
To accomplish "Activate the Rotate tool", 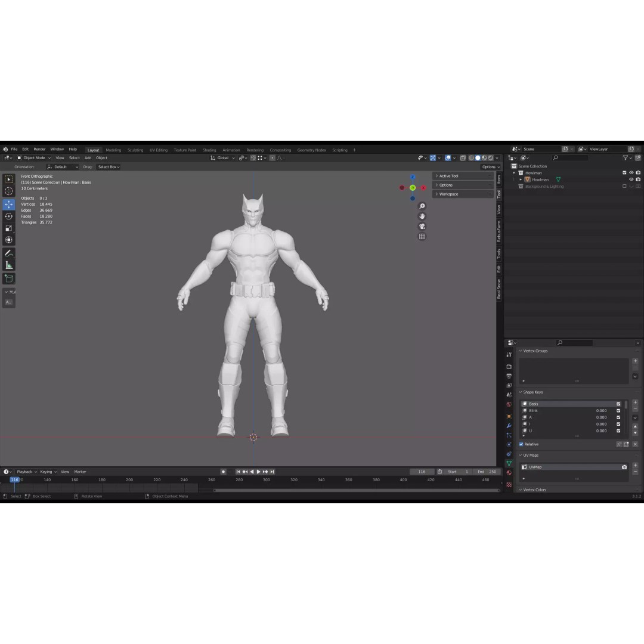I will pyautogui.click(x=8, y=216).
